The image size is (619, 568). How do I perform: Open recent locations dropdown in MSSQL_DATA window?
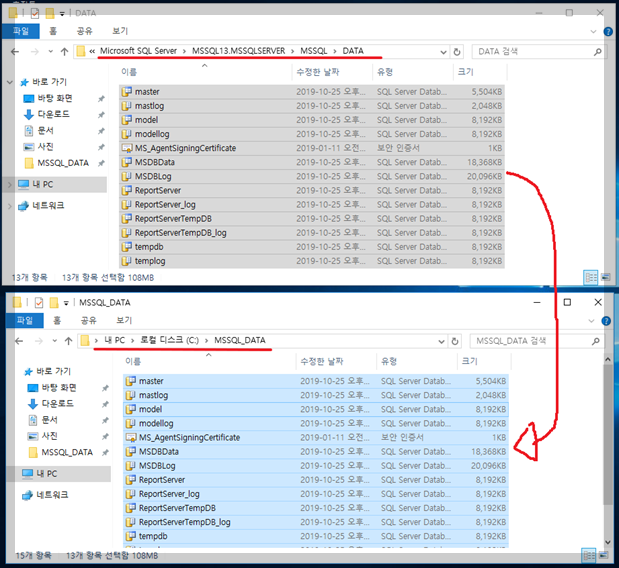tap(54, 341)
